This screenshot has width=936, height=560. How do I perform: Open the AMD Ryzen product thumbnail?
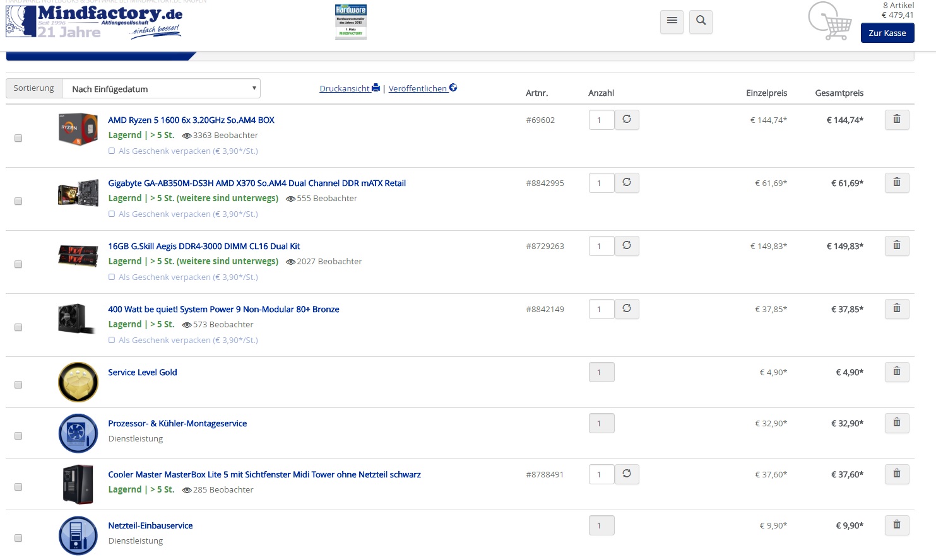pos(78,129)
